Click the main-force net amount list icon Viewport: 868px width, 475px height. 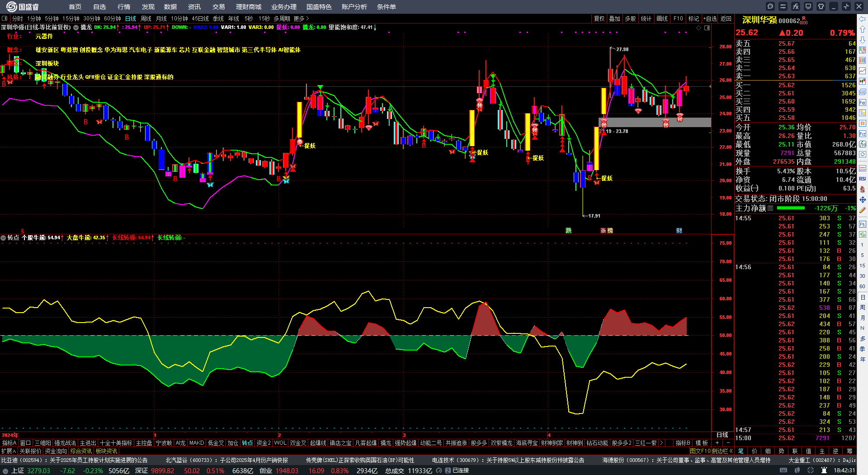coord(770,208)
